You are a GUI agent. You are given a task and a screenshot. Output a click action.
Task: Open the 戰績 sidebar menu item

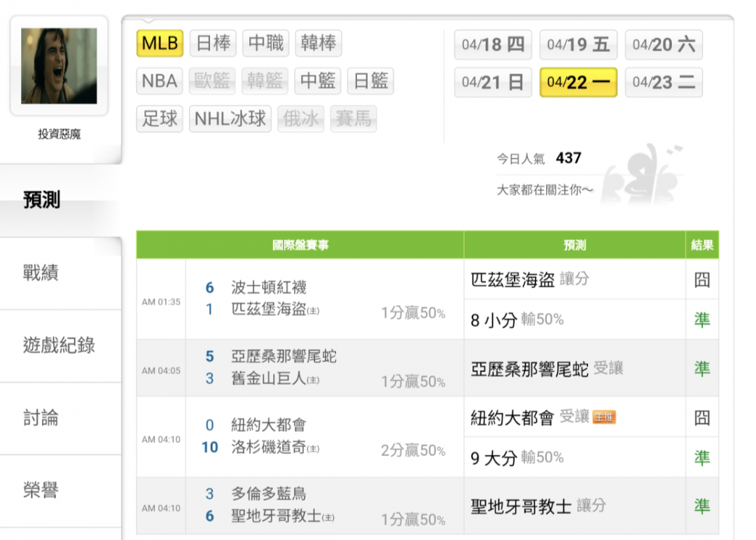(60, 273)
